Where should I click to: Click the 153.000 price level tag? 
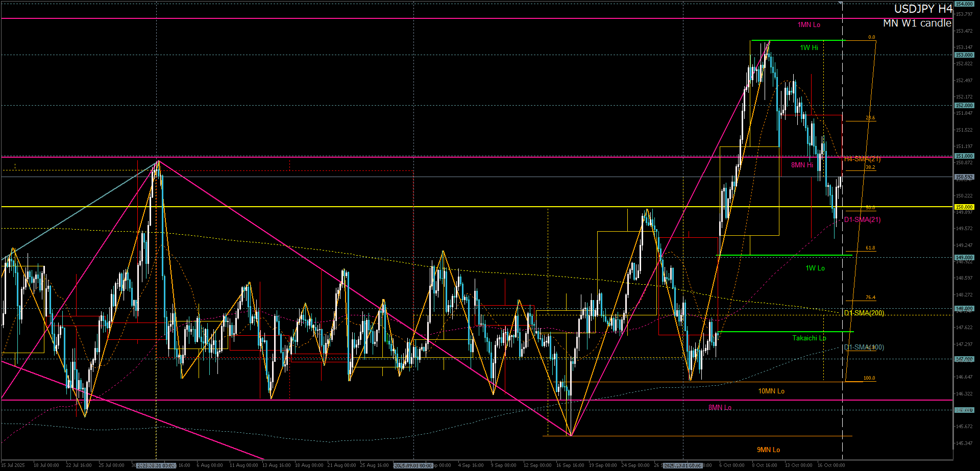click(964, 55)
